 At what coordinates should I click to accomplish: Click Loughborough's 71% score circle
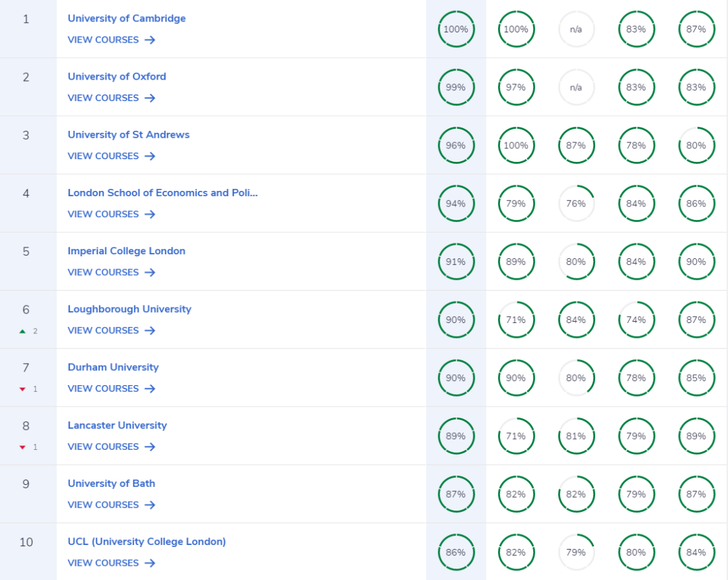point(516,320)
